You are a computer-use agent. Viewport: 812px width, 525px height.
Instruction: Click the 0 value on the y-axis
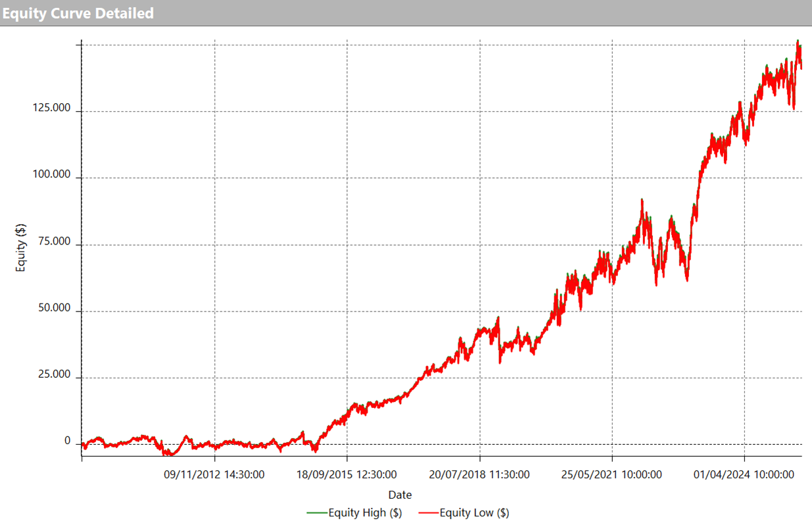67,441
